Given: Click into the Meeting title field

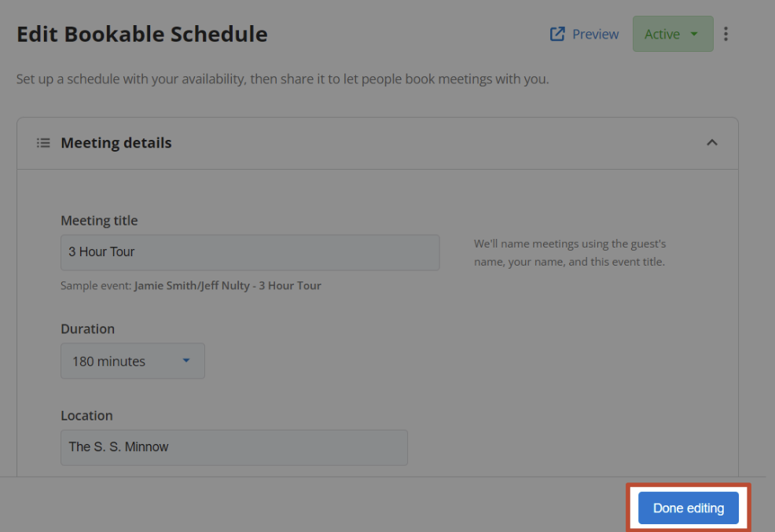Looking at the screenshot, I should [x=250, y=252].
